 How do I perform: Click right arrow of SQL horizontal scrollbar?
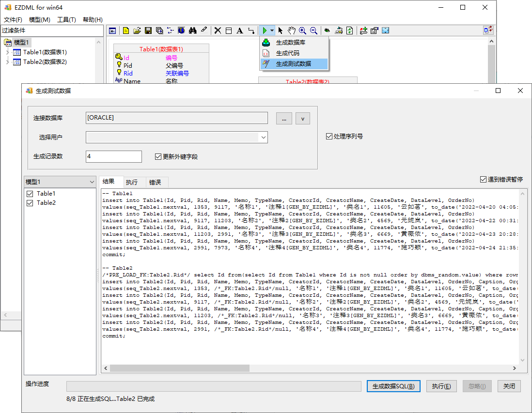515,368
